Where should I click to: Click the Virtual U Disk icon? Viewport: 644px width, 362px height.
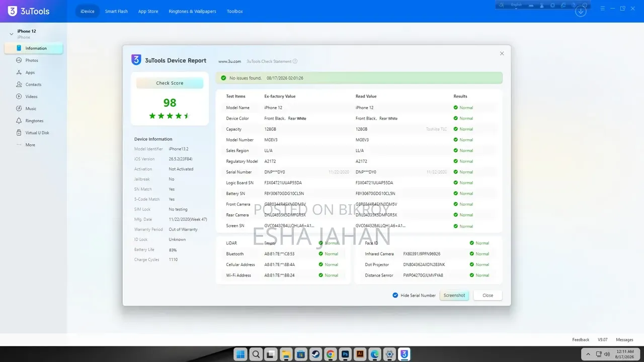click(x=19, y=133)
